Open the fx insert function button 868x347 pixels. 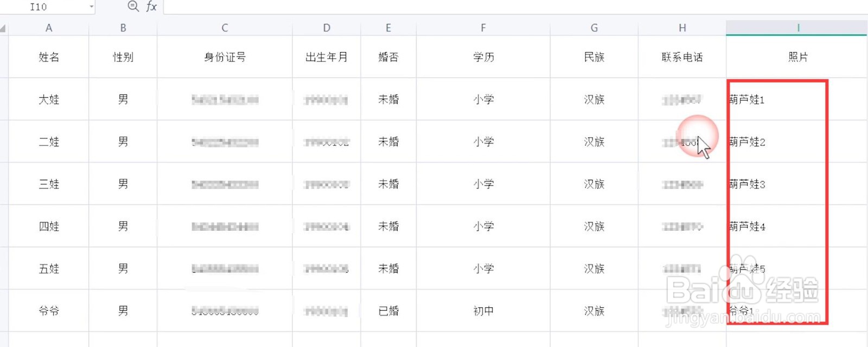pos(151,7)
